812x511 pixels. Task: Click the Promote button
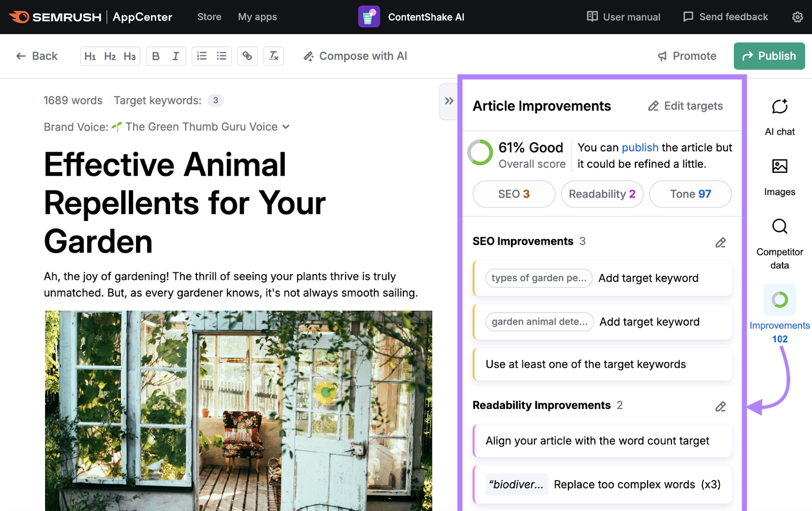click(687, 56)
